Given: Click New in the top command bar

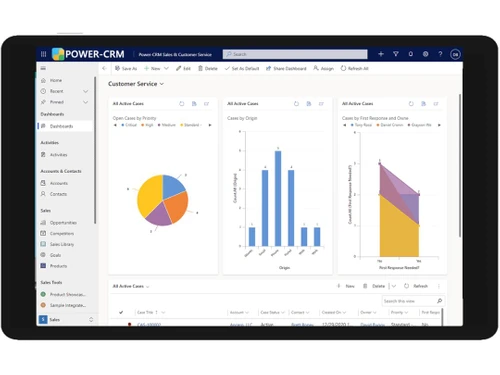Looking at the screenshot, I should pos(152,68).
